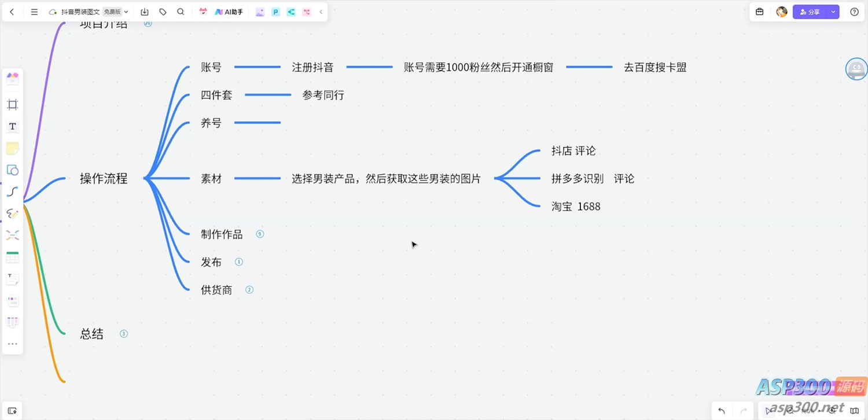
Task: Select the 去百度搜卡盟 node
Action: click(655, 67)
